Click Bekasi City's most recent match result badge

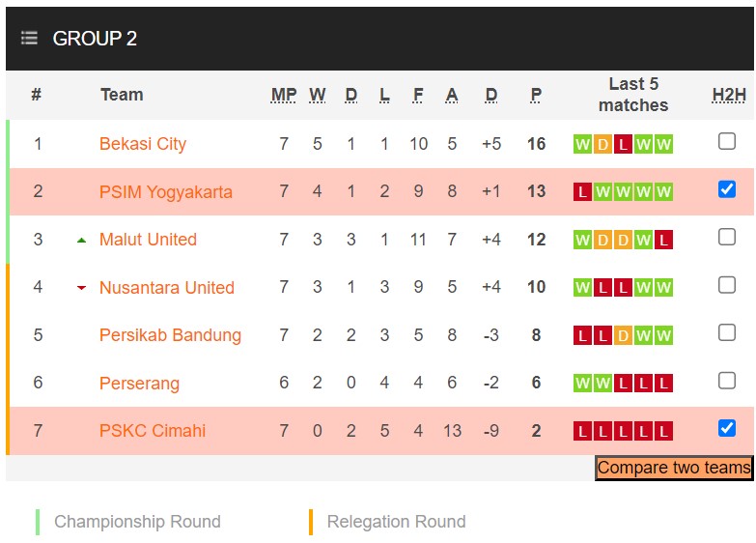pyautogui.click(x=663, y=145)
